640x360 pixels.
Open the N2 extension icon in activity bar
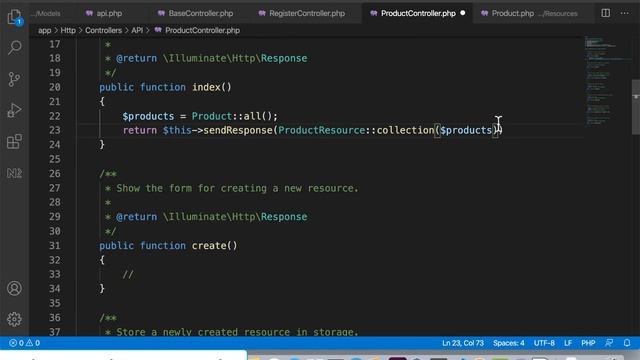tap(14, 173)
